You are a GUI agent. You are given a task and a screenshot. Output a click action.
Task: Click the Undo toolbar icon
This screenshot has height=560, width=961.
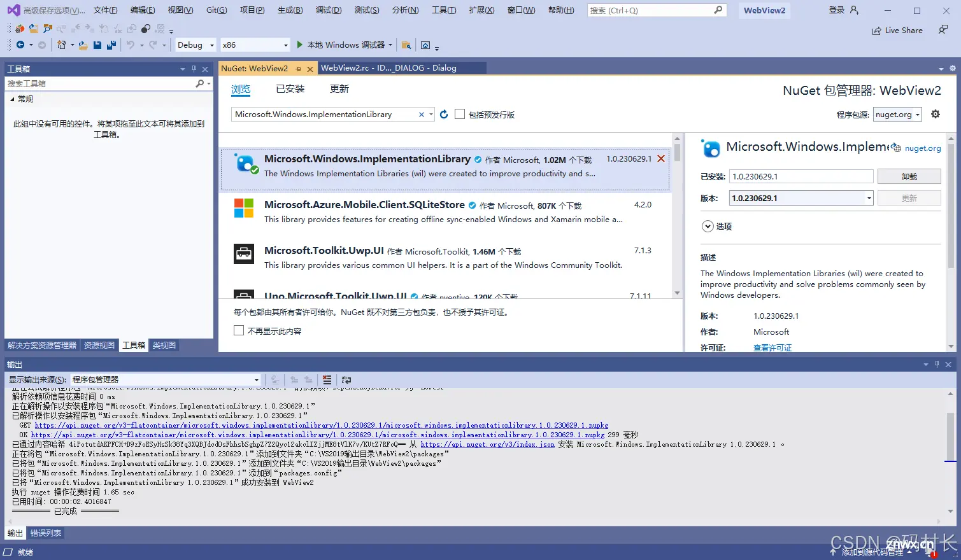(131, 45)
